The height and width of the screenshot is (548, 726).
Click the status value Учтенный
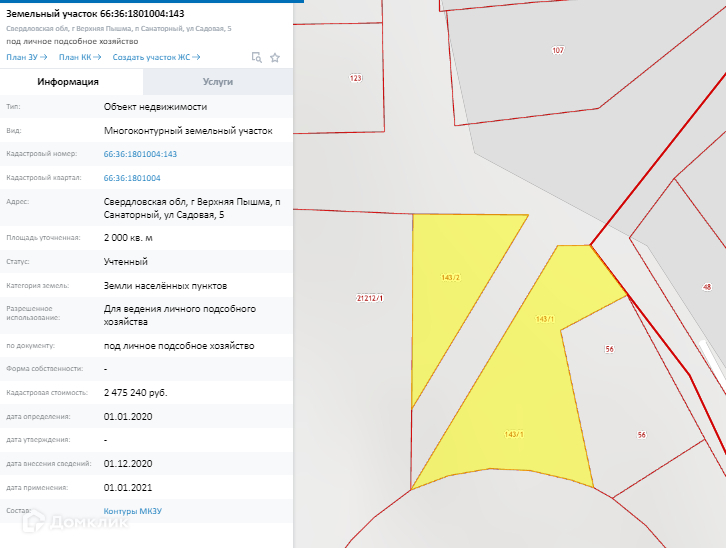click(x=125, y=262)
